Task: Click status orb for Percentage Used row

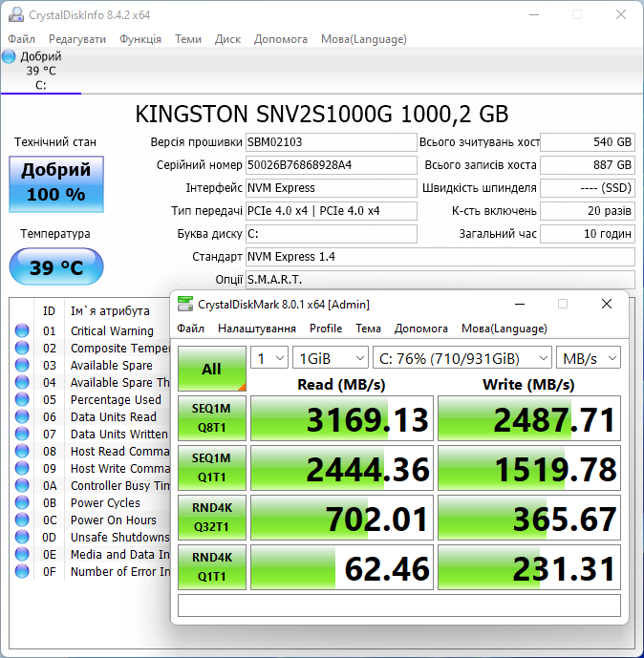Action: click(22, 399)
